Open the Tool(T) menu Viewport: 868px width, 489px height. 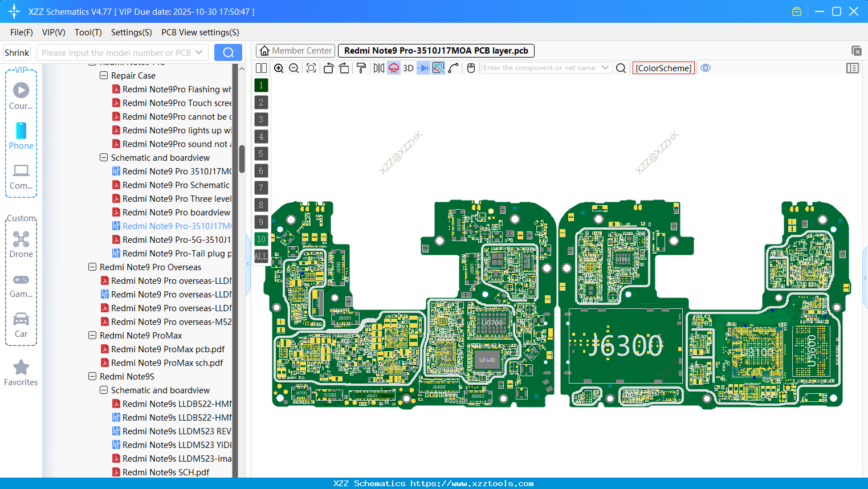pos(88,32)
